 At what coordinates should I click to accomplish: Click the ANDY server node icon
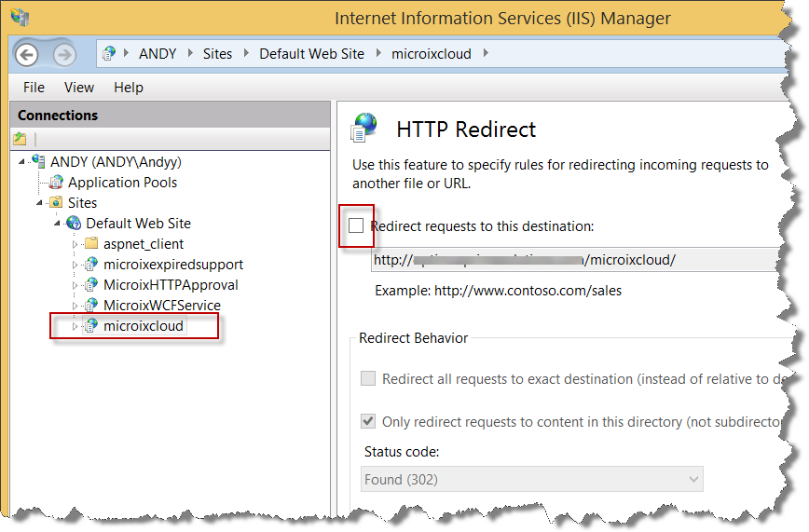pos(38,162)
